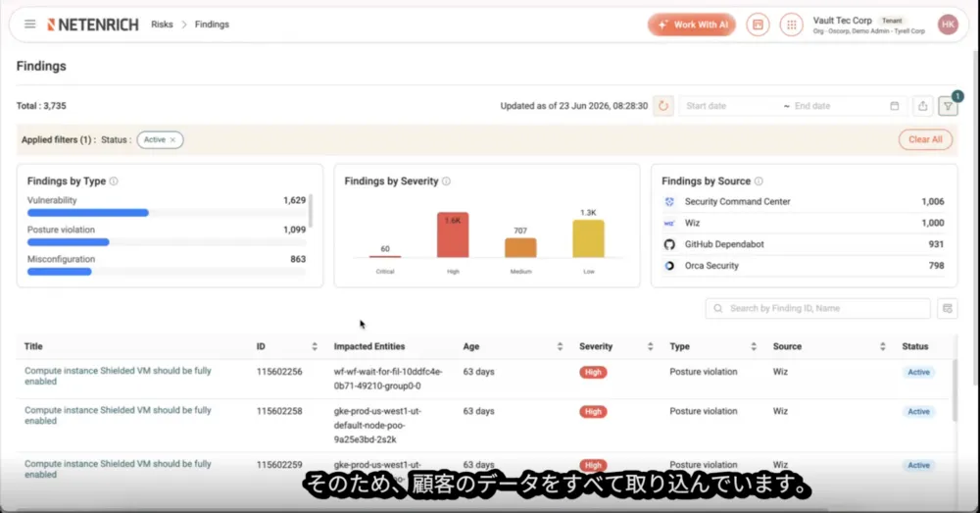The width and height of the screenshot is (980, 513).
Task: Click the High severity red bar
Action: [x=453, y=234]
